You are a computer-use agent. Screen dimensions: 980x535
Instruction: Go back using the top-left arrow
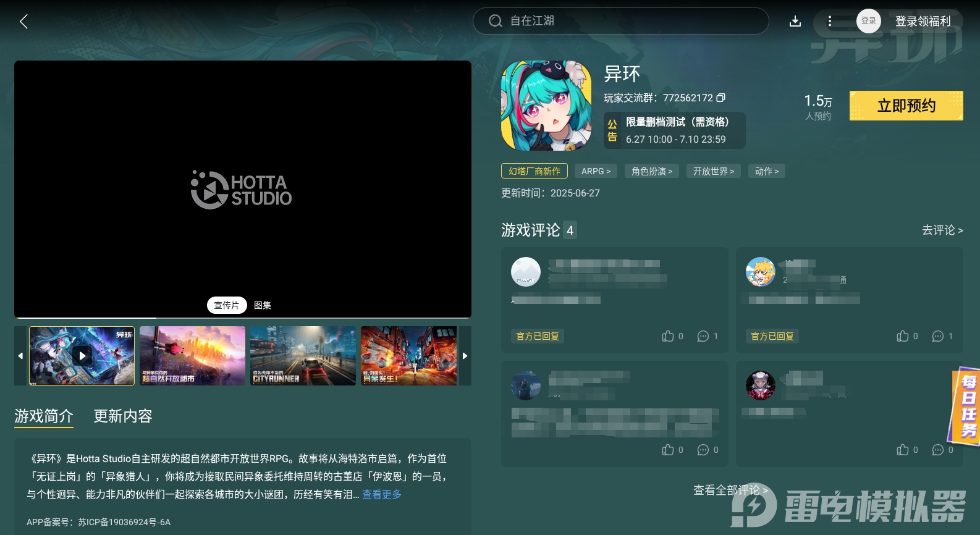23,22
